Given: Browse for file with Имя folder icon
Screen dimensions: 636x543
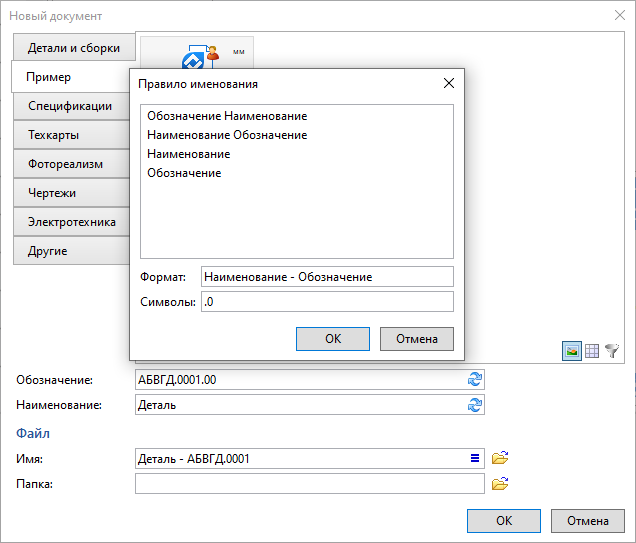Looking at the screenshot, I should pyautogui.click(x=500, y=458).
